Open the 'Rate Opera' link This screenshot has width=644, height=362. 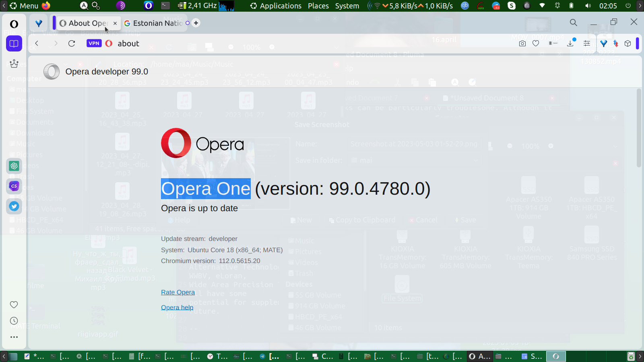coord(178,292)
